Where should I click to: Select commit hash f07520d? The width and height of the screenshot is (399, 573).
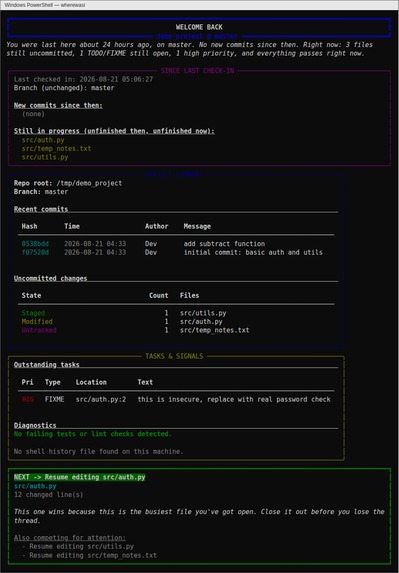(35, 253)
